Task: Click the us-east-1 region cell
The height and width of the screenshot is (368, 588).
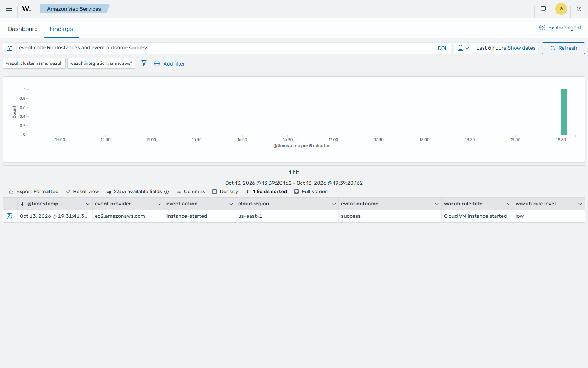Action: click(x=287, y=216)
